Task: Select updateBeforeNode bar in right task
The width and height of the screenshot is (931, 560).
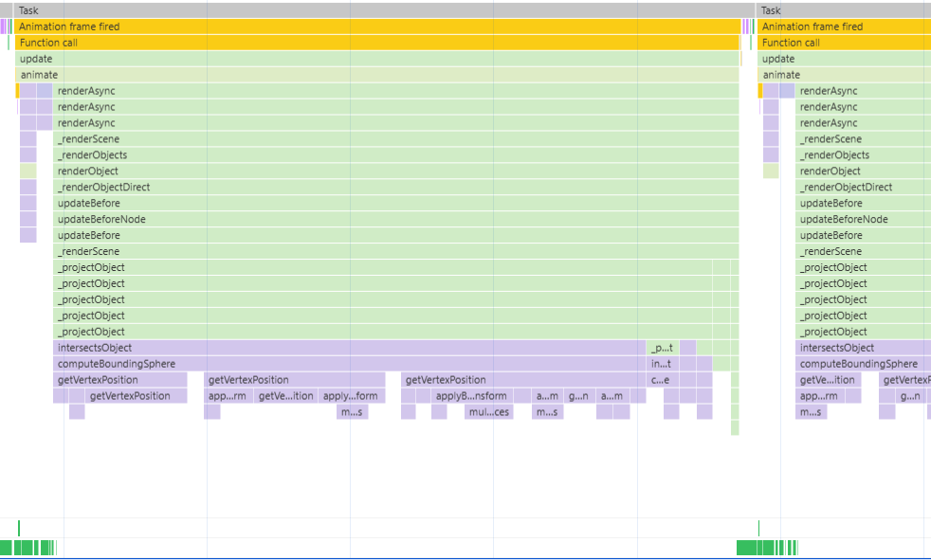Action: 864,218
